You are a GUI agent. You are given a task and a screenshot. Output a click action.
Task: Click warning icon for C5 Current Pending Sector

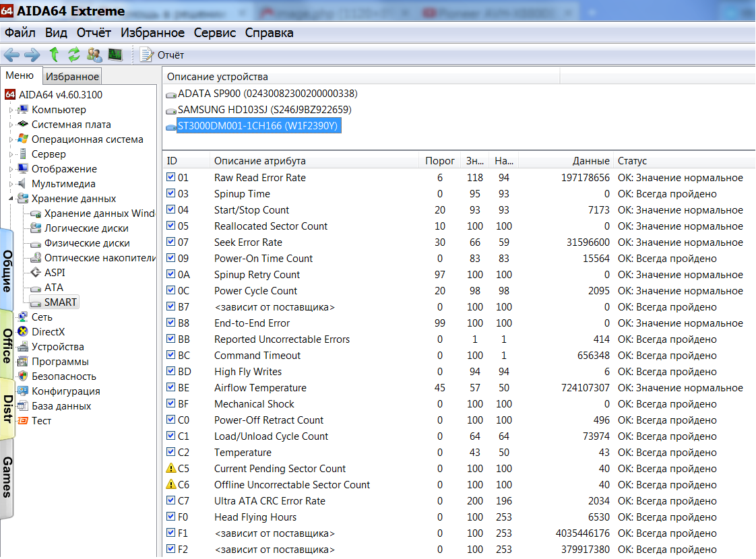(x=170, y=468)
